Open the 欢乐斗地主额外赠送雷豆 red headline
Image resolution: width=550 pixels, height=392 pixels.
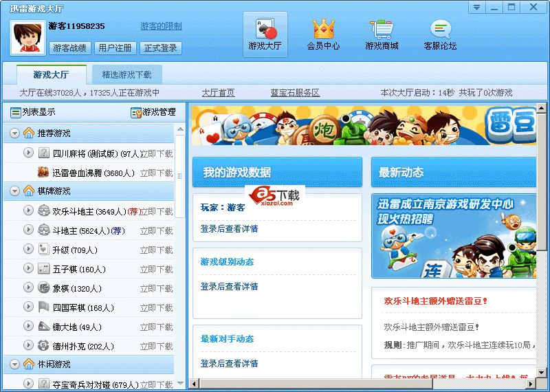[x=435, y=301]
